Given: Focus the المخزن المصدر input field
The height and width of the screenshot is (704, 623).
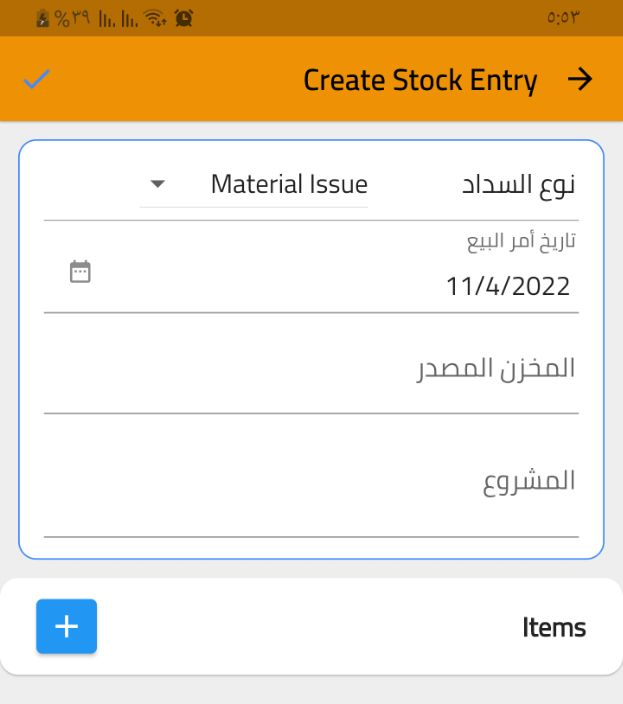Looking at the screenshot, I should pyautogui.click(x=311, y=370).
